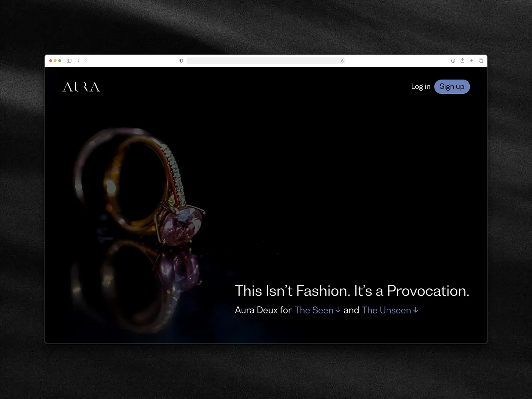Go forward with the browser forward arrow
This screenshot has width=532, height=399.
coord(86,61)
